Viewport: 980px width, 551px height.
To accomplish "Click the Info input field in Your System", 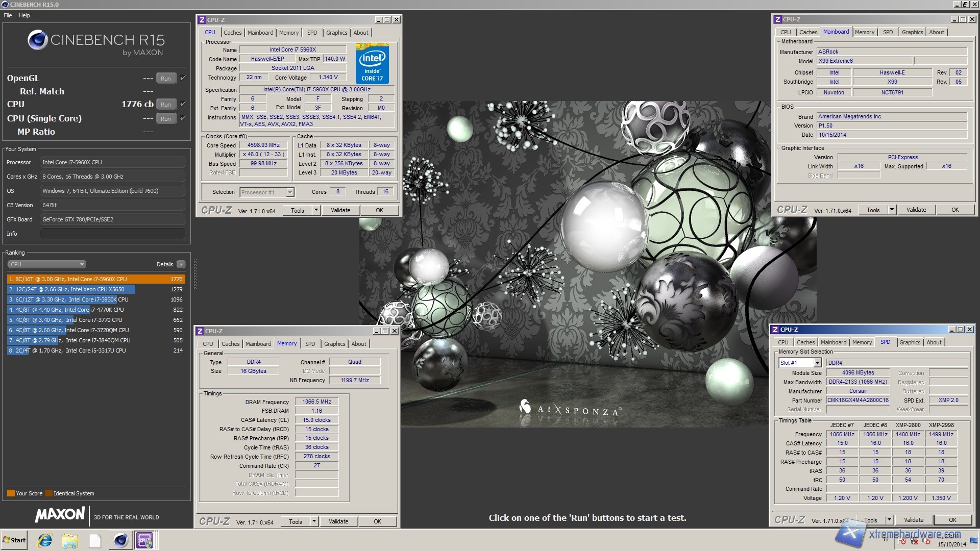I will (112, 234).
